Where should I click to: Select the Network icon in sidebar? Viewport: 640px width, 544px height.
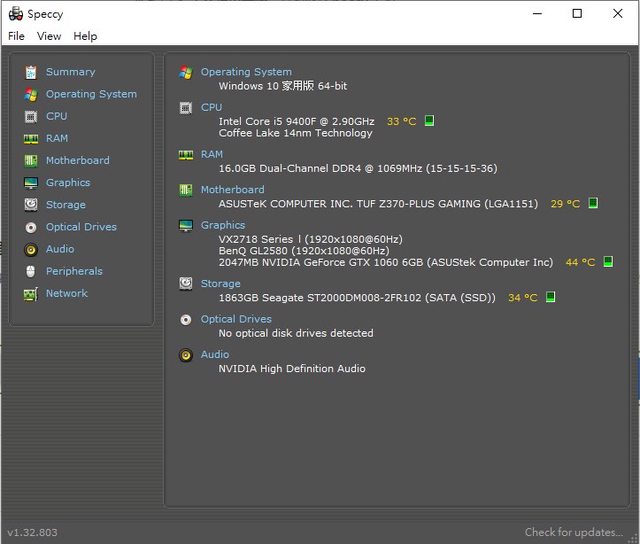31,293
